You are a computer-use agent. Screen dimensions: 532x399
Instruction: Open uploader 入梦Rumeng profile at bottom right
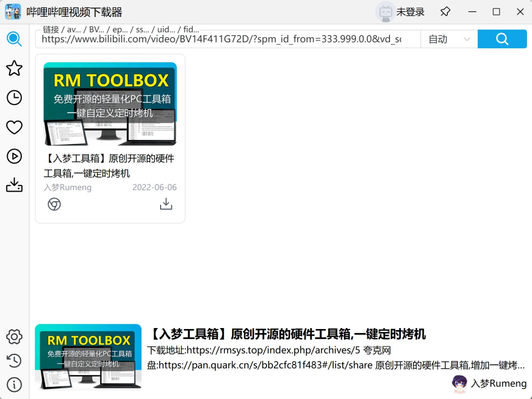pos(489,383)
